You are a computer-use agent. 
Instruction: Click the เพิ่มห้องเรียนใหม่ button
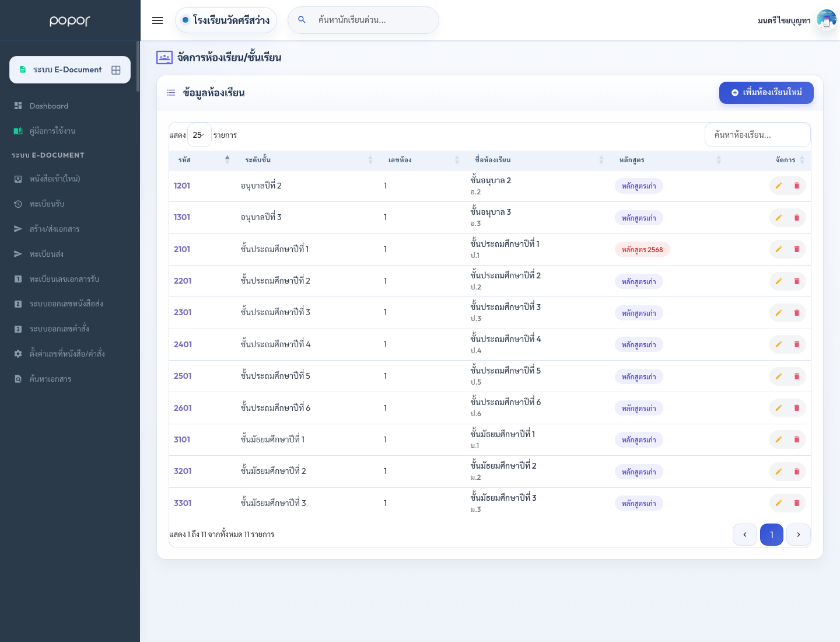[766, 93]
